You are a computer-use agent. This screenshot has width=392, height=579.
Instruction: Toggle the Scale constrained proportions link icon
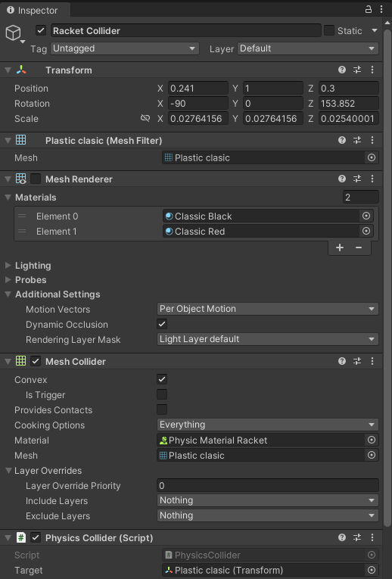point(145,118)
